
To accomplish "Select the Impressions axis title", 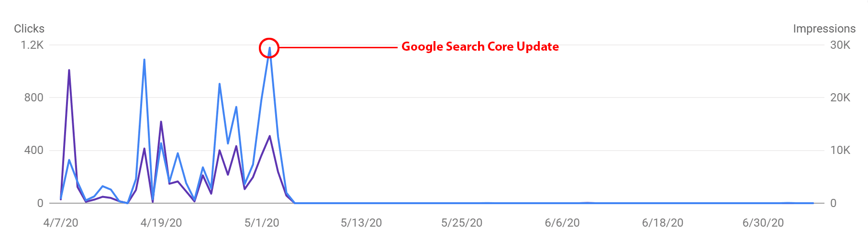I will pyautogui.click(x=824, y=29).
